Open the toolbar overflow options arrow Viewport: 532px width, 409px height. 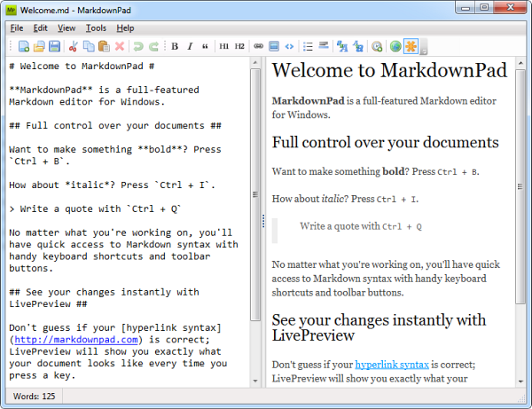424,51
